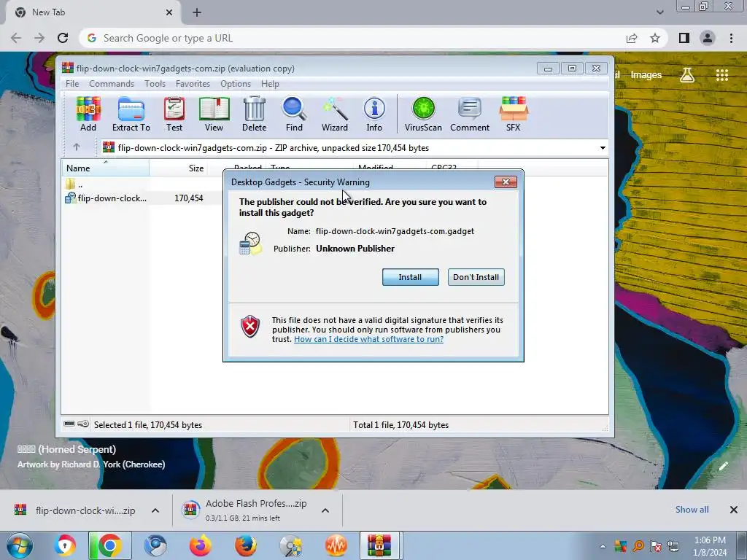Open WinRAR Favorites menu
This screenshot has height=560, width=747.
[x=193, y=84]
